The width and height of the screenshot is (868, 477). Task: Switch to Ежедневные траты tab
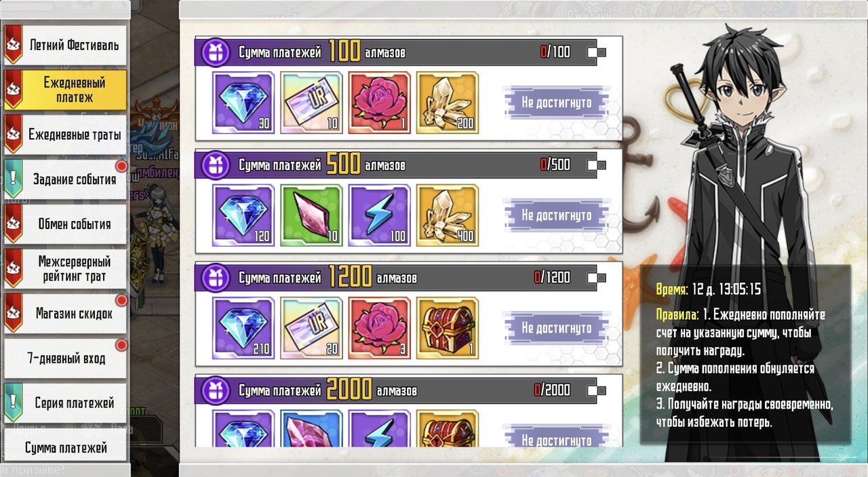click(x=65, y=135)
